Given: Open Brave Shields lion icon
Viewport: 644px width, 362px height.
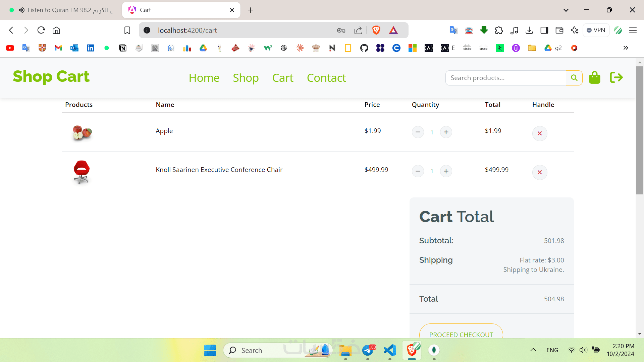Looking at the screenshot, I should click(376, 31).
